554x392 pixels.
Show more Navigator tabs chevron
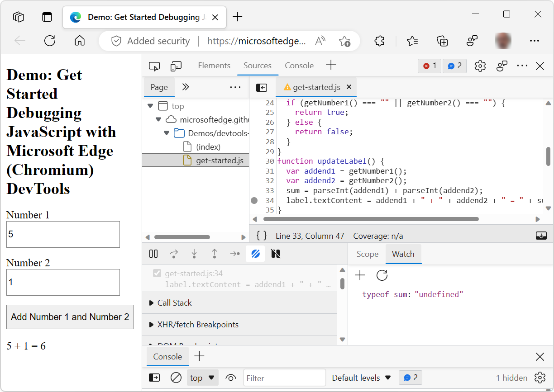(185, 87)
